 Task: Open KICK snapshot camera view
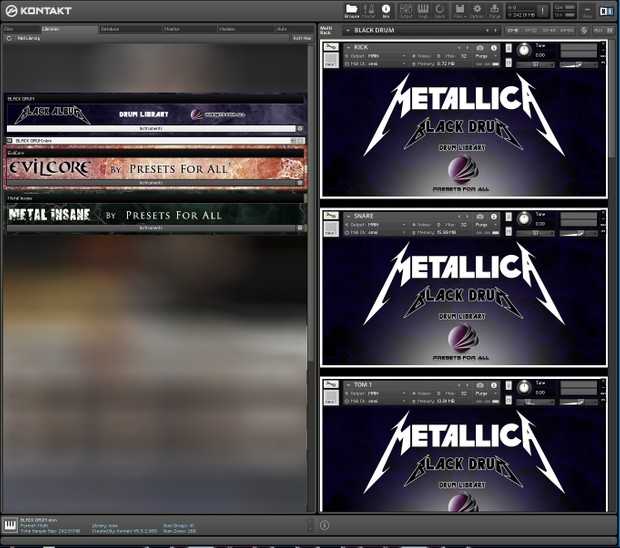[480, 47]
